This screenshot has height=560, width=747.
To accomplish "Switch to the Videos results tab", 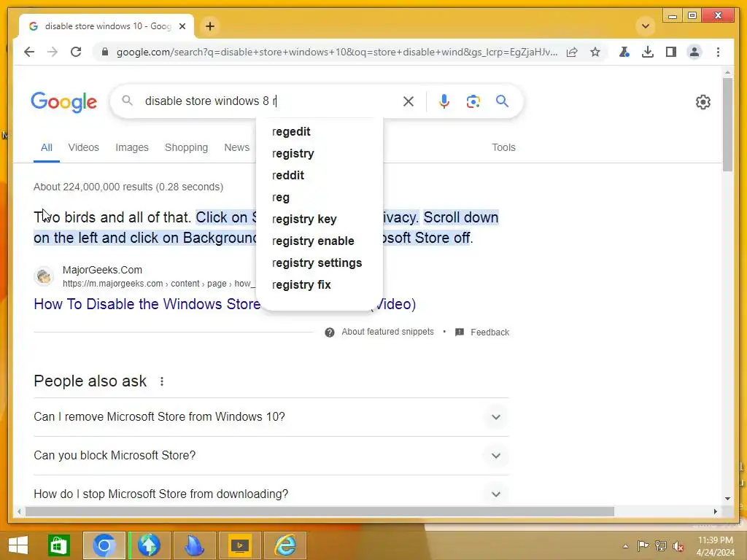I will (83, 147).
